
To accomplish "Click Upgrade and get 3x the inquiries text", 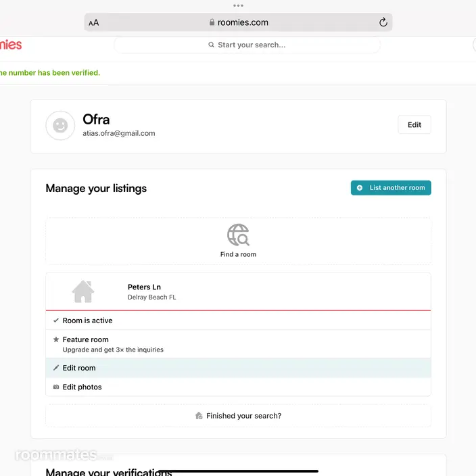I will [113, 350].
